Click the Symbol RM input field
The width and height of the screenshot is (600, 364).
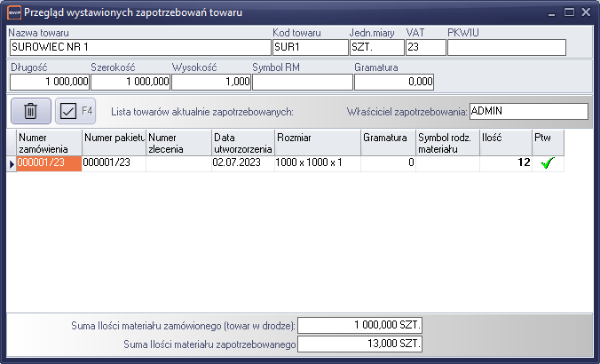[x=302, y=82]
